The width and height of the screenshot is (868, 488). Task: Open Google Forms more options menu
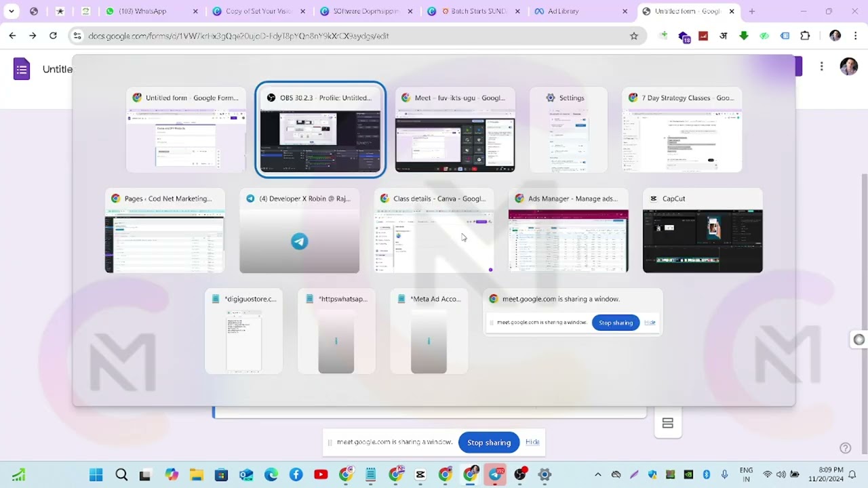click(821, 66)
